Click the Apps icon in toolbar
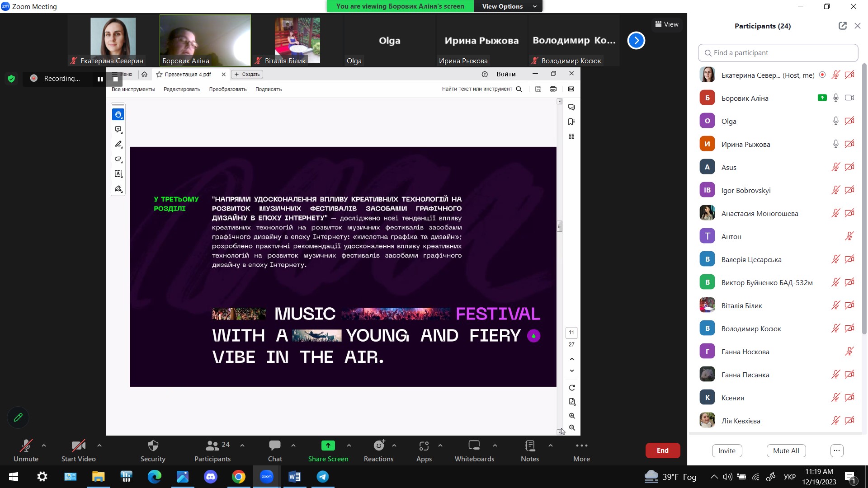The height and width of the screenshot is (488, 868). 424,446
